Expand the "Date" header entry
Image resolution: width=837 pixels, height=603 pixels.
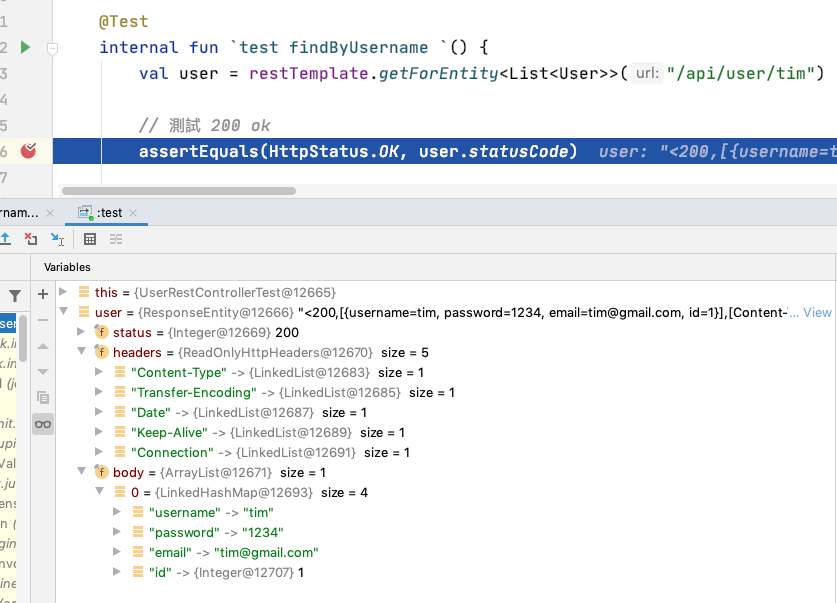coord(99,411)
